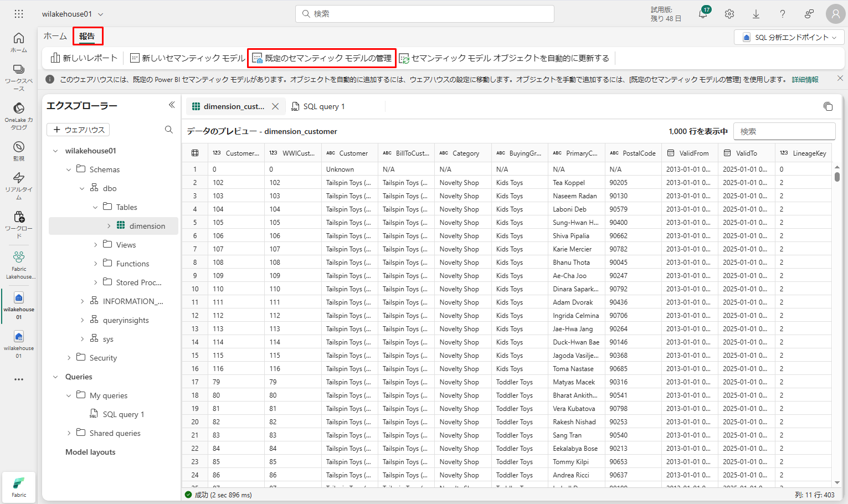The width and height of the screenshot is (848, 504).
Task: Expand the Security folder
Action: (69, 358)
